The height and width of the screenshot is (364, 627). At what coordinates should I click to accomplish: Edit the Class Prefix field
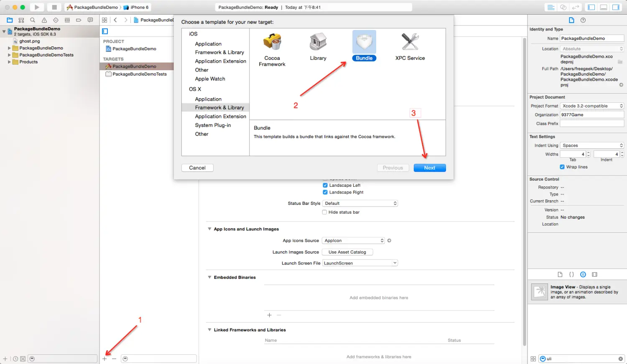click(592, 124)
